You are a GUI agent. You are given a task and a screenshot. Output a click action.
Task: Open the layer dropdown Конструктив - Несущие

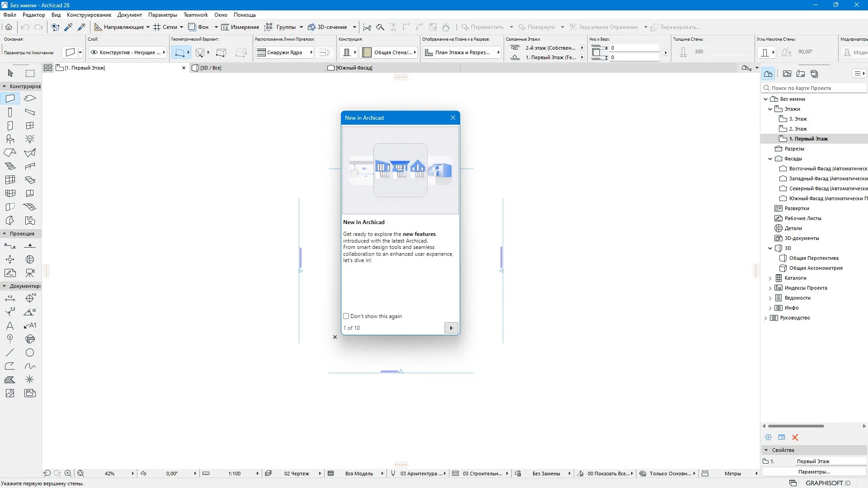(128, 52)
